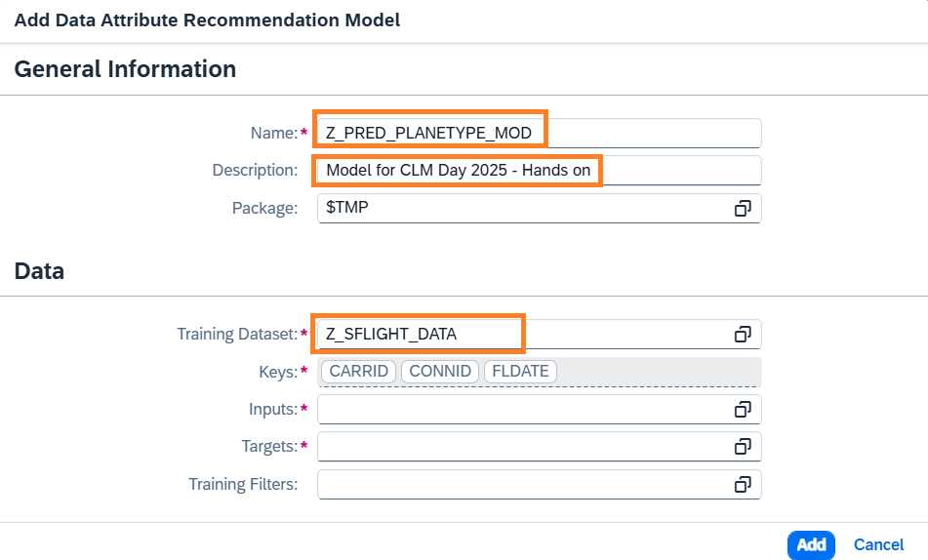
Task: Select the CONNID key token
Action: pyautogui.click(x=440, y=372)
